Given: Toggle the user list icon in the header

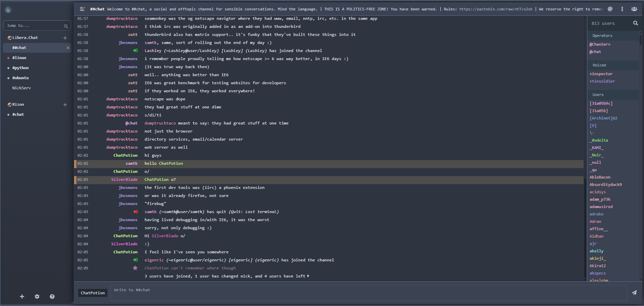Looking at the screenshot, I should coord(634,9).
